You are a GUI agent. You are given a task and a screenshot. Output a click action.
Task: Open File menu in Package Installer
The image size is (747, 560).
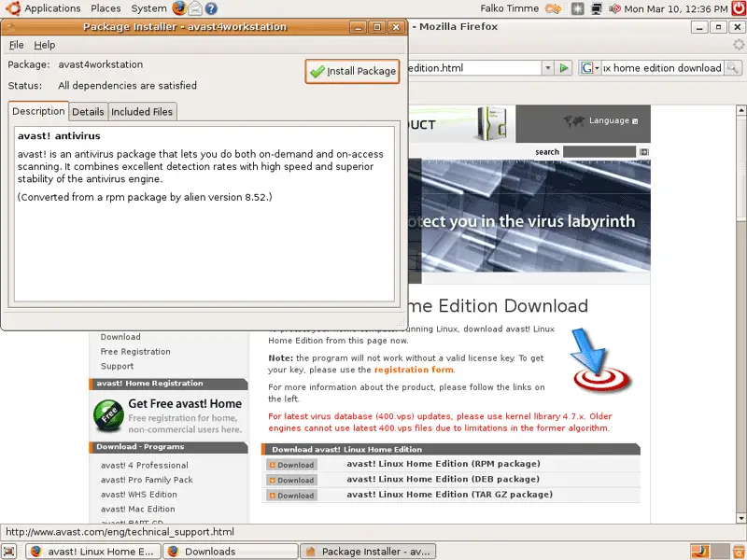pyautogui.click(x=16, y=45)
